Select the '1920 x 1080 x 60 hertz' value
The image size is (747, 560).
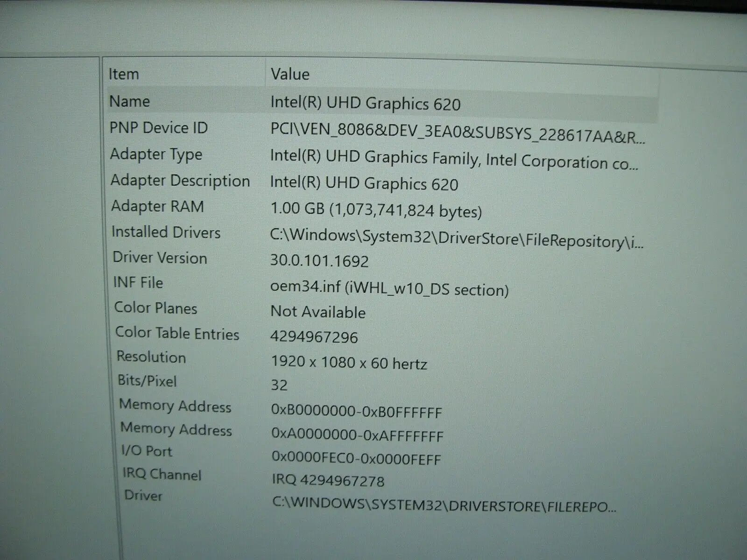tap(349, 362)
